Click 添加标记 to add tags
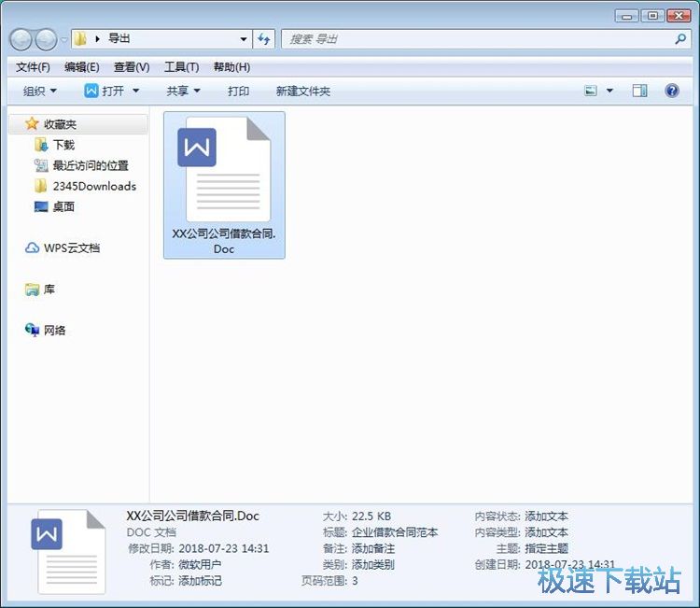 (200, 580)
